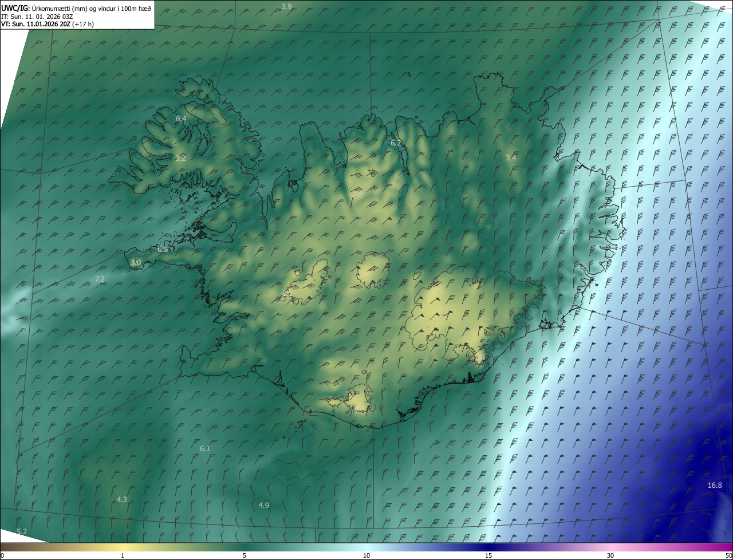Click the 6.1 value south of Iceland
This screenshot has height=560, width=733.
(205, 449)
